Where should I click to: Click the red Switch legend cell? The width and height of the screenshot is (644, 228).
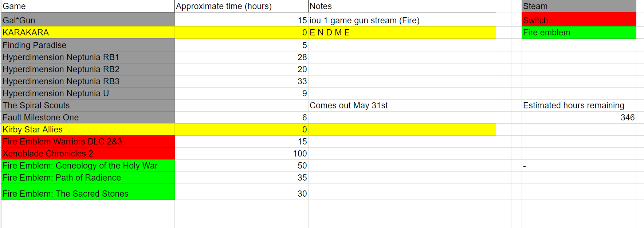[x=579, y=20]
